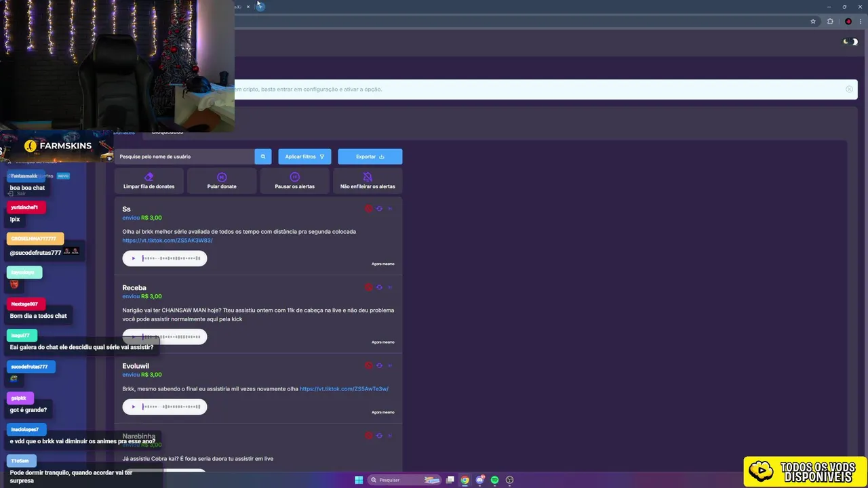This screenshot has width=868, height=488.
Task: Block the donor Receba with red icon
Action: (x=368, y=287)
